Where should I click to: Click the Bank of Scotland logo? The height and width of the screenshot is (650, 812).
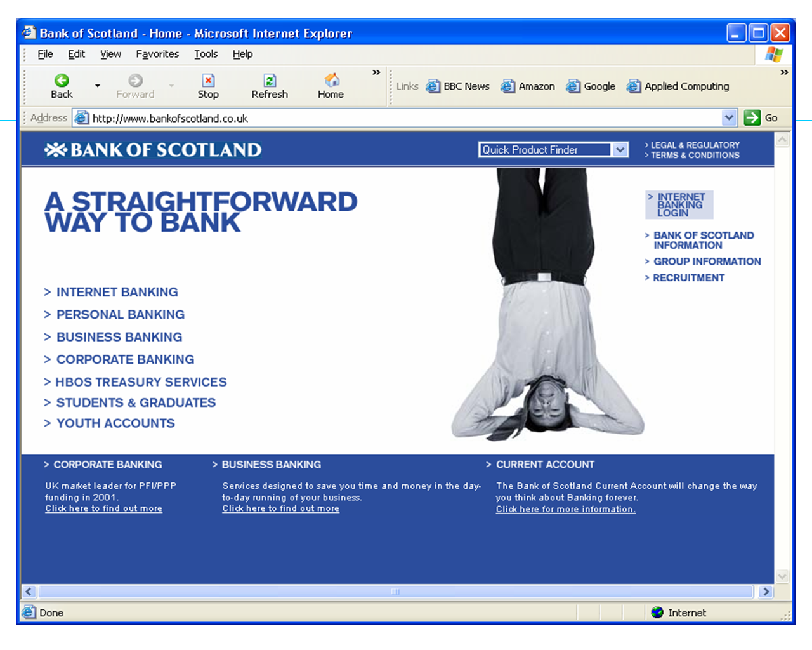point(153,150)
